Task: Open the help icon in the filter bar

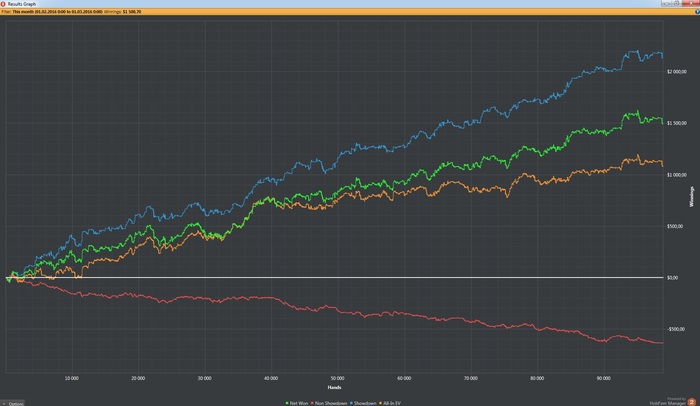Action: point(697,12)
